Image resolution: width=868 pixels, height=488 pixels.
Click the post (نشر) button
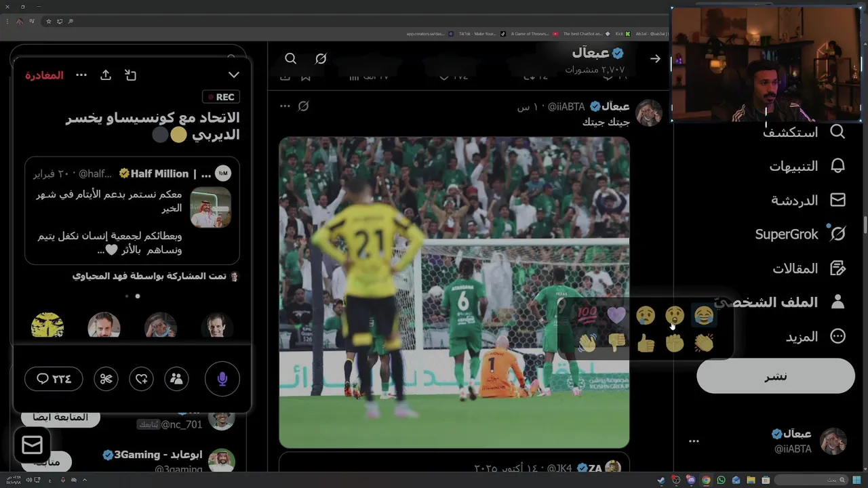pyautogui.click(x=776, y=376)
